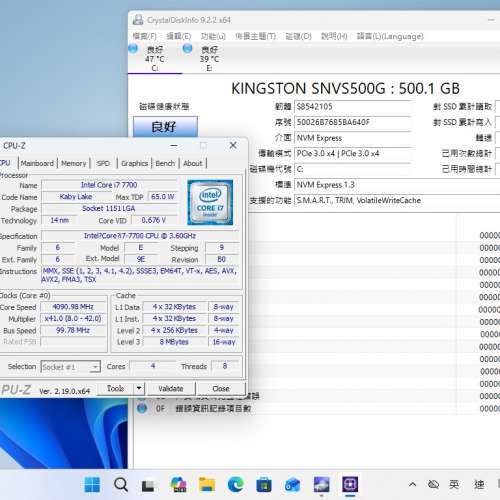
Task: Click the CrystalDiskInfo app icon in title bar
Action: coord(138,20)
